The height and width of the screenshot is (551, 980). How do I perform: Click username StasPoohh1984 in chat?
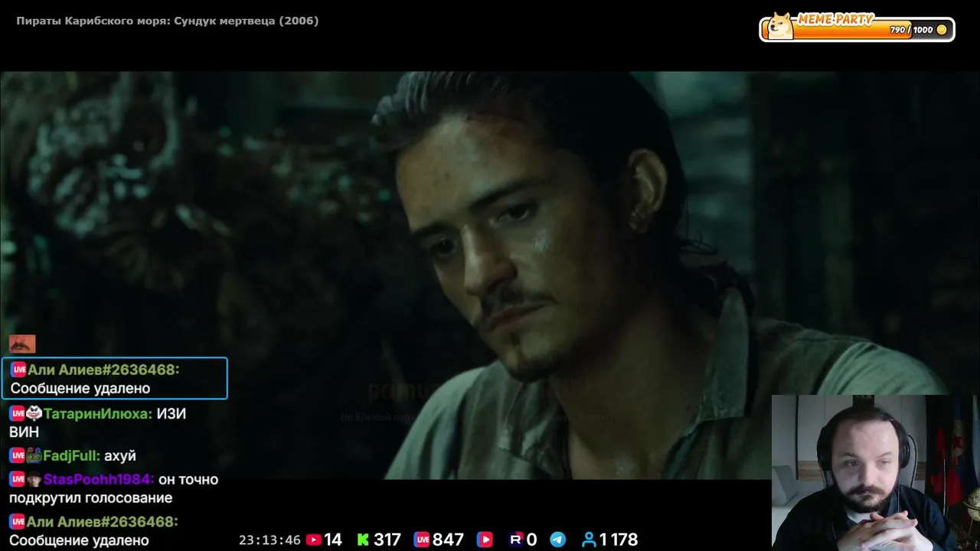(99, 480)
